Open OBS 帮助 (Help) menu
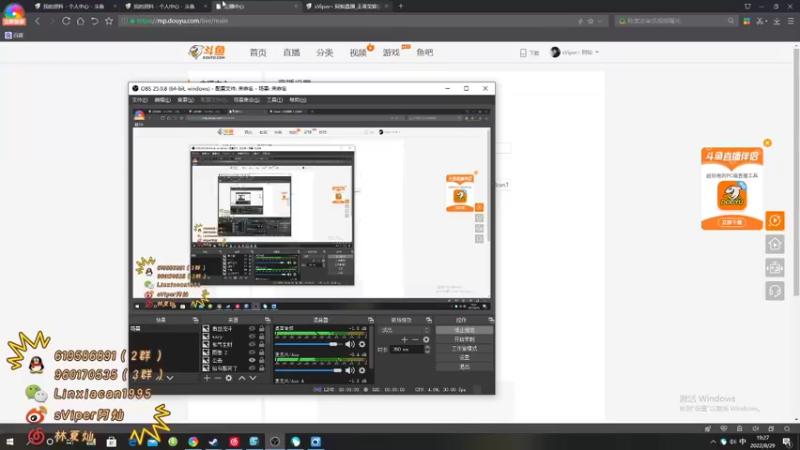Image resolution: width=800 pixels, height=450 pixels. (x=297, y=100)
